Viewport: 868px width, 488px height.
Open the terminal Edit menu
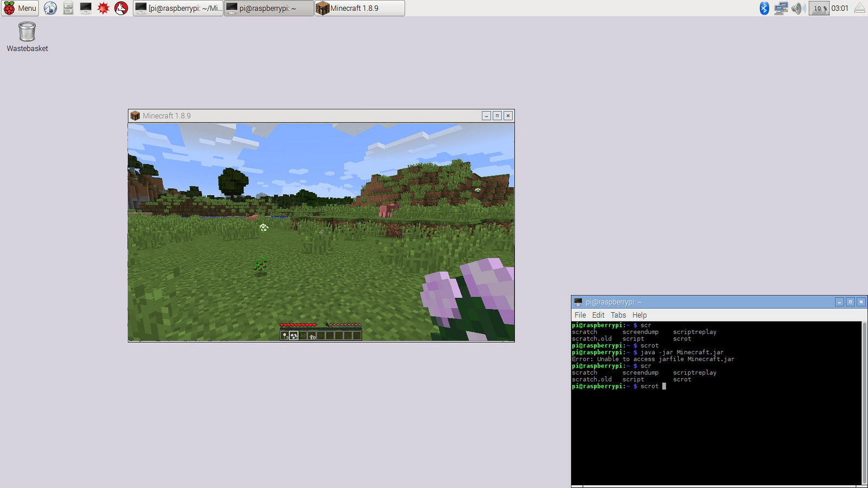pos(598,315)
